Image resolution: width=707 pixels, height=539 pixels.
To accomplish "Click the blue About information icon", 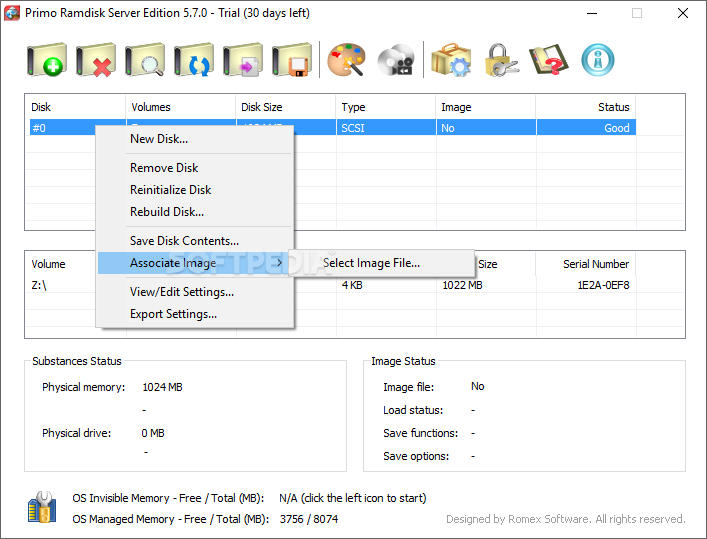I will (598, 60).
